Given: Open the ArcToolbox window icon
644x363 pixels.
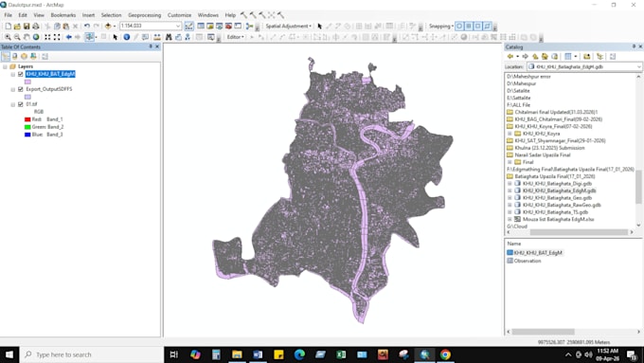Looking at the screenshot, I should click(x=228, y=26).
